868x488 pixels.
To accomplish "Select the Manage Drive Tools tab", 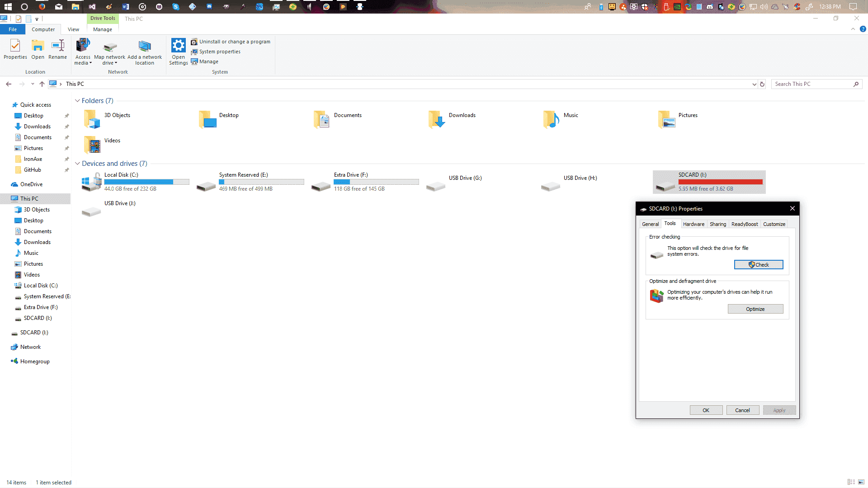I will point(103,29).
